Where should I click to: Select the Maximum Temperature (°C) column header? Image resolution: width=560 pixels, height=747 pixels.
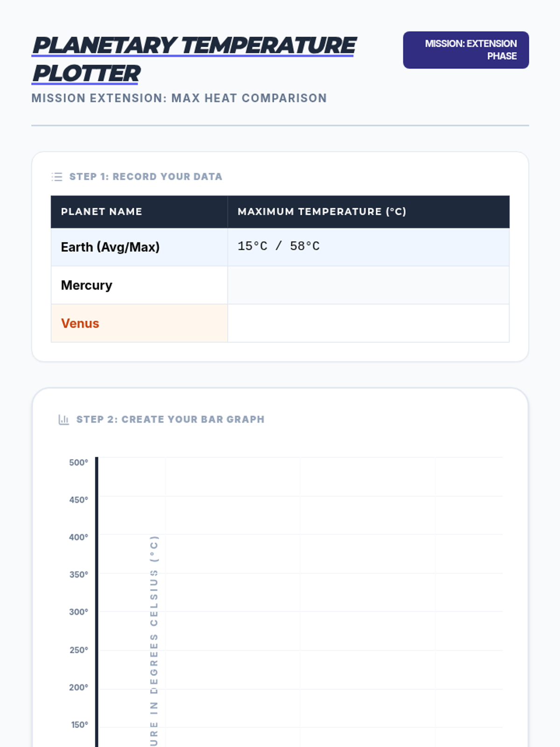[x=322, y=211]
